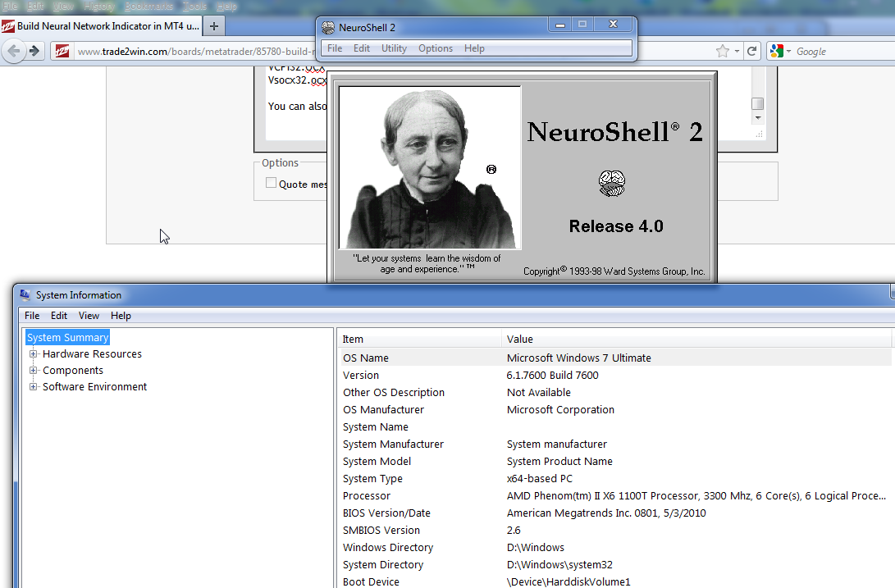Click the System Product Name value

click(x=559, y=461)
